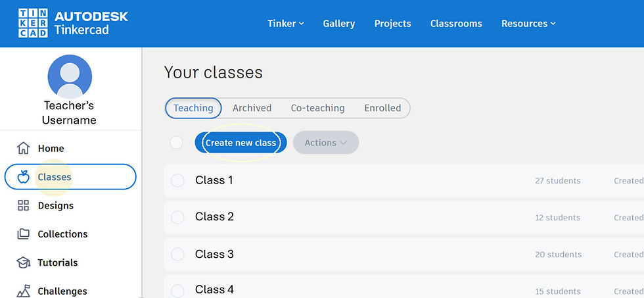The image size is (644, 298).
Task: Click the Create new class button
Action: [241, 143]
